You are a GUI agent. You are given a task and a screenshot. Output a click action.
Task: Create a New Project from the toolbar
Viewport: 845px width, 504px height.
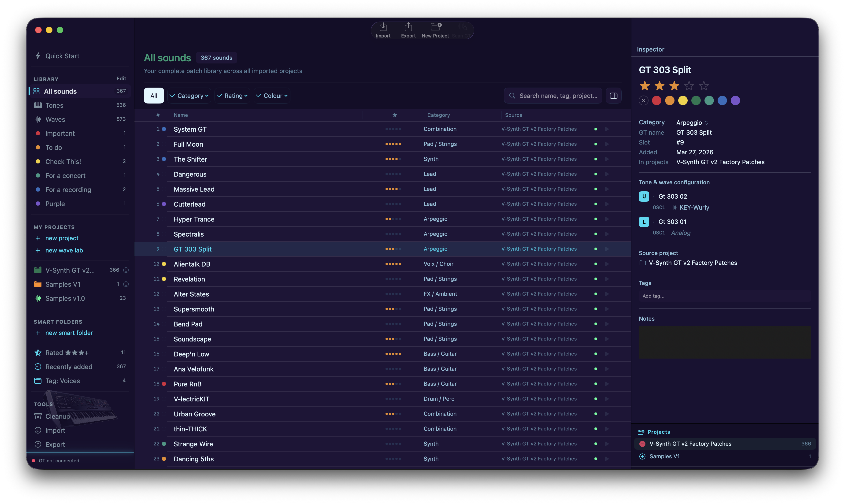(435, 30)
